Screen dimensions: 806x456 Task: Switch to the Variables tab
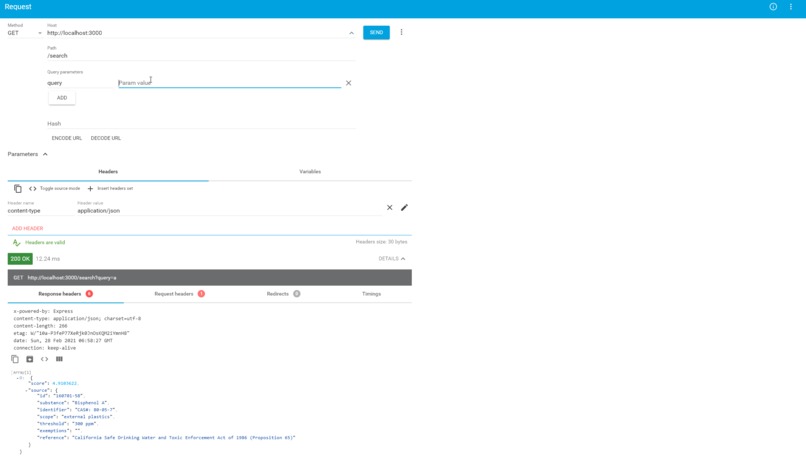[x=310, y=172]
